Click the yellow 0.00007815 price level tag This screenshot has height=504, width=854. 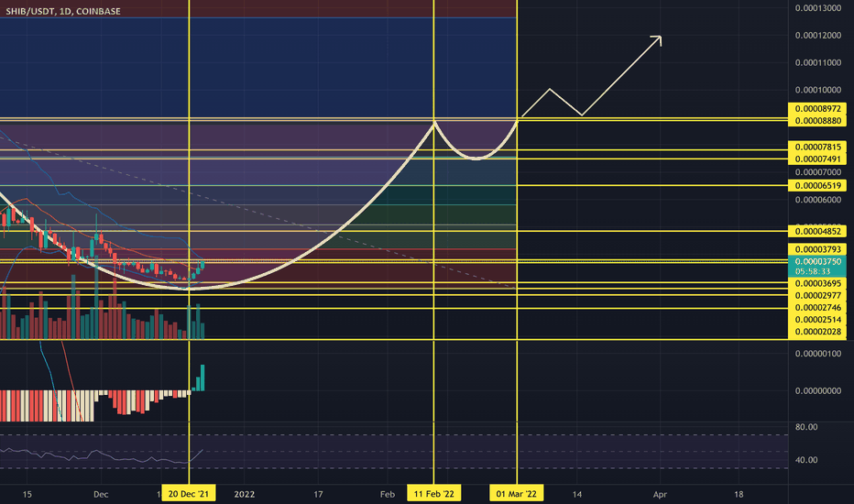pos(817,147)
